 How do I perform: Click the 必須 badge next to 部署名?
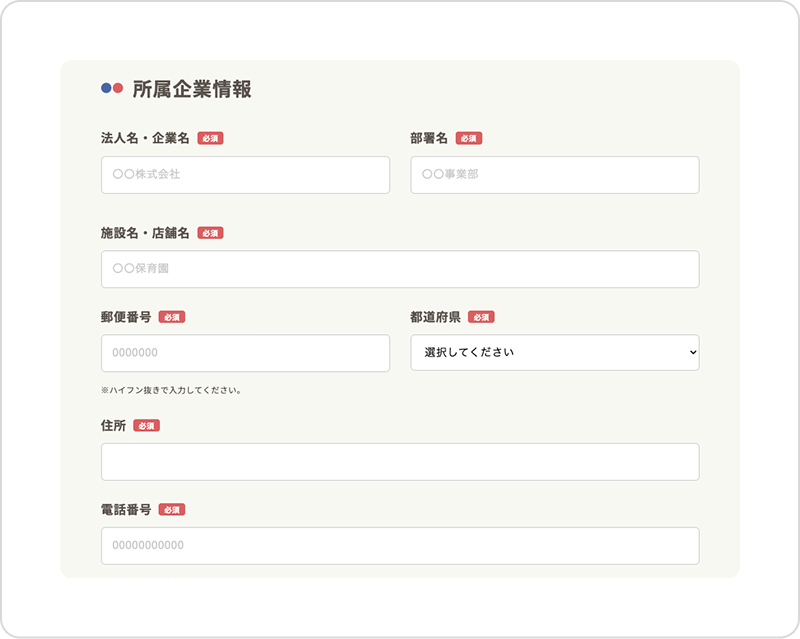point(468,139)
